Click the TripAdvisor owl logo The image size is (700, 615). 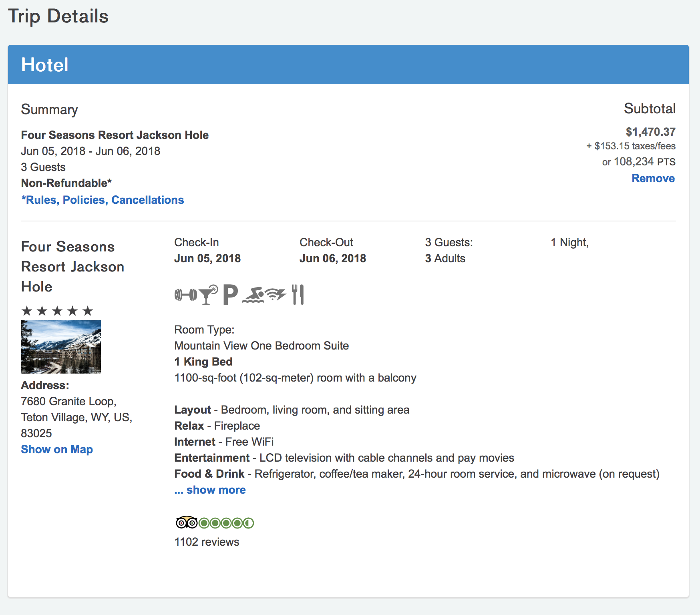(187, 523)
